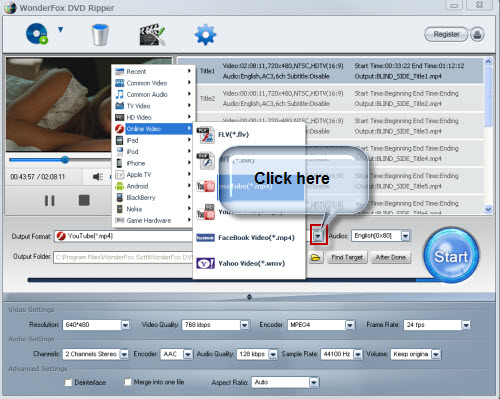Open the iPod device menu item
The image size is (500, 399).
click(x=153, y=152)
